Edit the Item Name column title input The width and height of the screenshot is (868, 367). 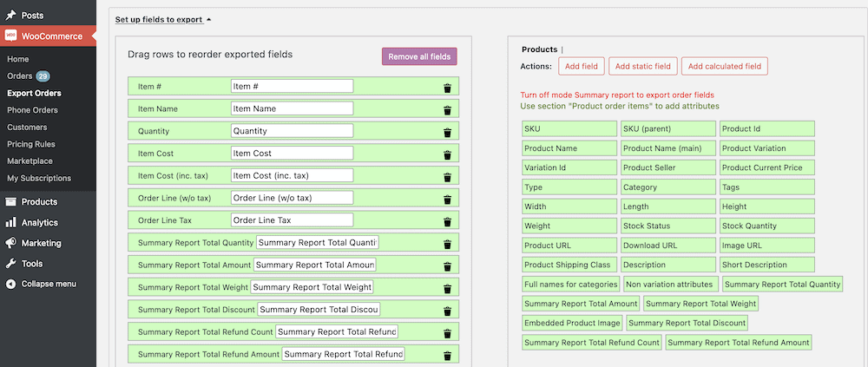[x=292, y=108]
